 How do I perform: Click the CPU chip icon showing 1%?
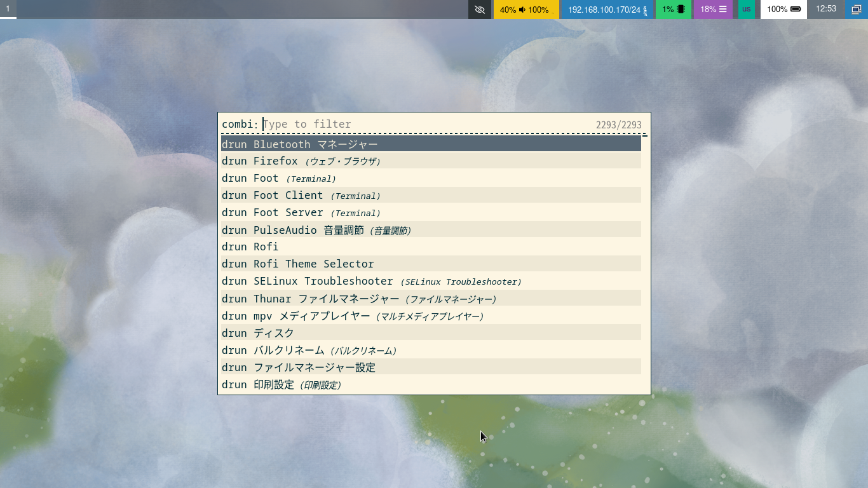click(x=681, y=10)
